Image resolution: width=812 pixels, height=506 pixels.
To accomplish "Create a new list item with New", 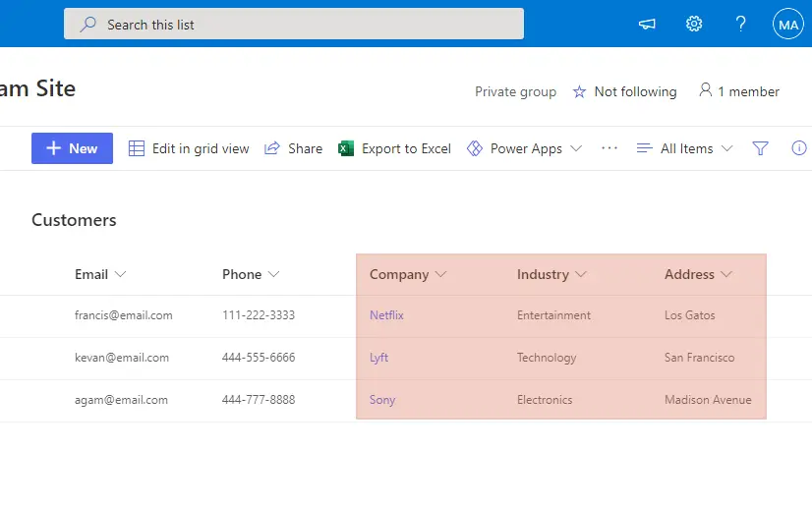I will coord(72,148).
